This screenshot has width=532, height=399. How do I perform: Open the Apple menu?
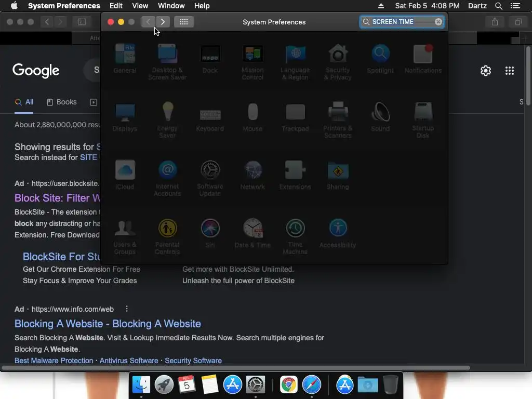[14, 5]
